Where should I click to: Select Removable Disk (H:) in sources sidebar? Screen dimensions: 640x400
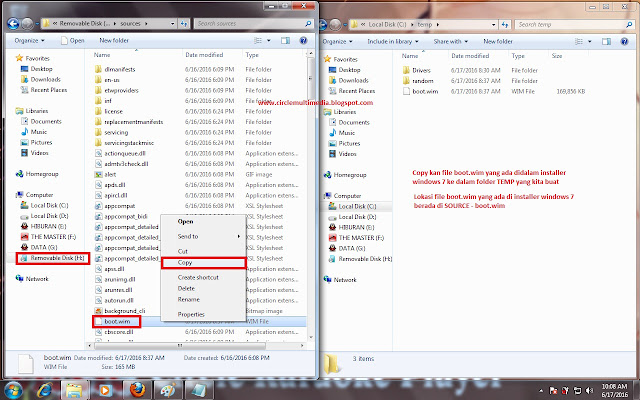pos(53,258)
